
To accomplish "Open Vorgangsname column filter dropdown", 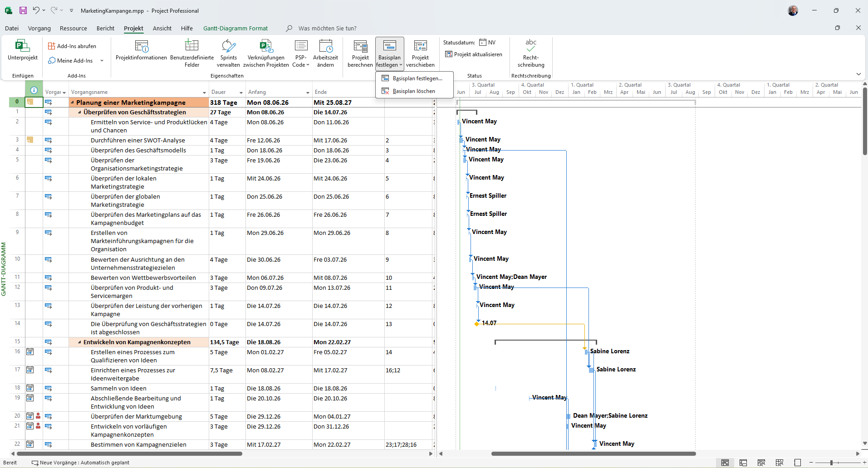I will (205, 93).
